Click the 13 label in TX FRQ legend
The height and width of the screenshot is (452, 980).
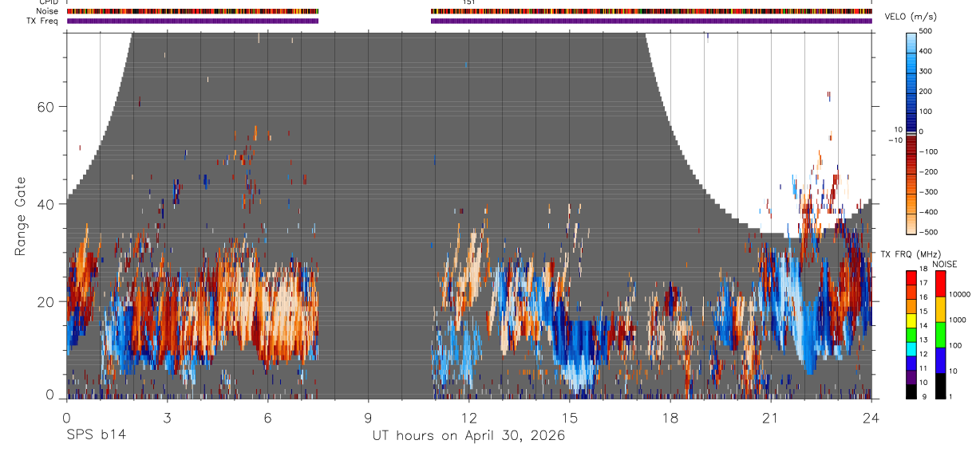(x=923, y=340)
